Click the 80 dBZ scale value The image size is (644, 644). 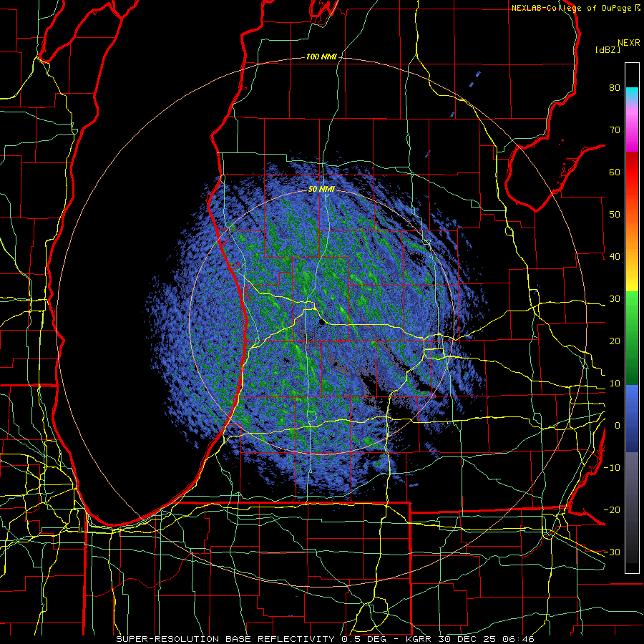[615, 87]
